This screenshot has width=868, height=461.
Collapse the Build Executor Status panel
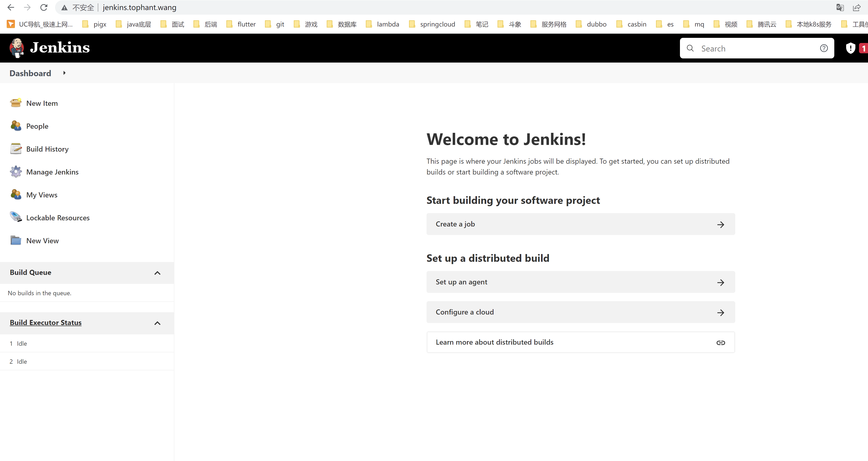tap(157, 323)
